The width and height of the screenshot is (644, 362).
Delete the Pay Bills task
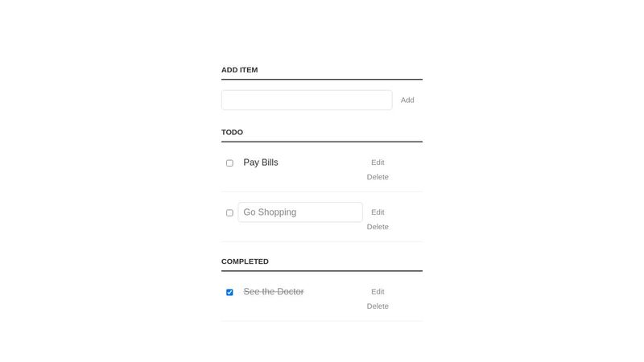pos(378,177)
